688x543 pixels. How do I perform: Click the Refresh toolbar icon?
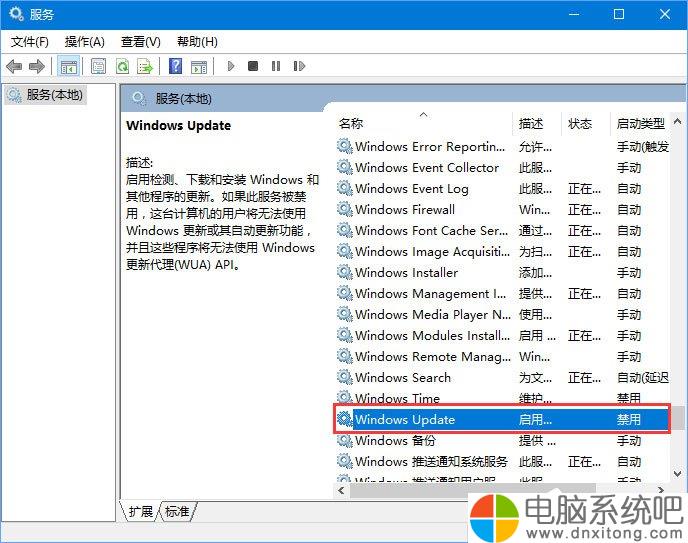click(122, 67)
